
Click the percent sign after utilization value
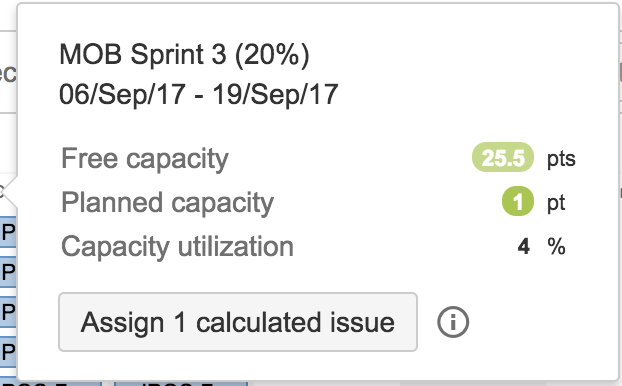coord(557,247)
